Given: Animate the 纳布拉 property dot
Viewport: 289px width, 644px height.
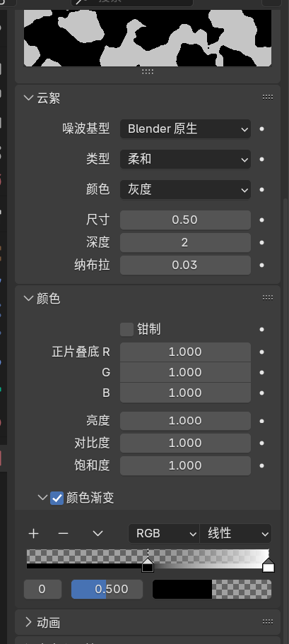Looking at the screenshot, I should click(262, 266).
